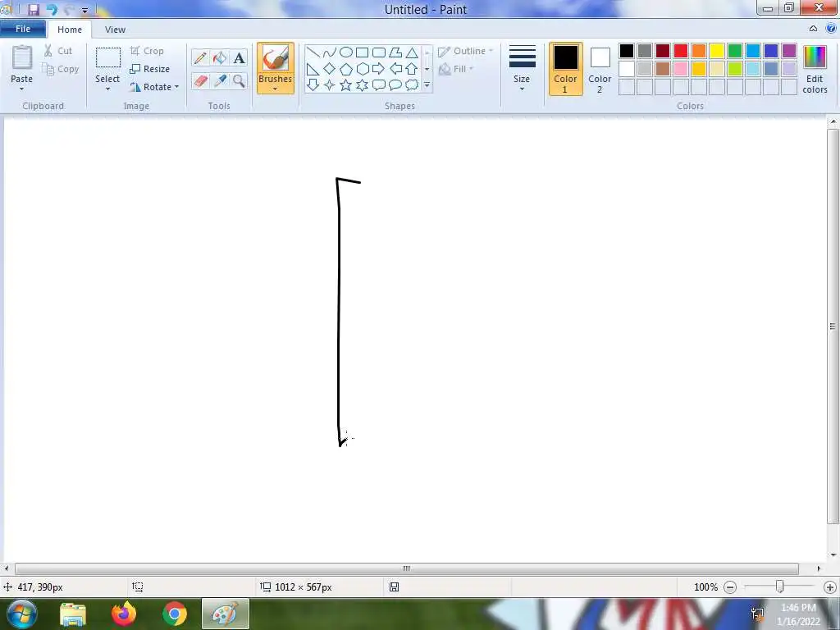Screen dimensions: 840x630
Task: Open the Fill dropdown in Shapes
Action: 456,69
